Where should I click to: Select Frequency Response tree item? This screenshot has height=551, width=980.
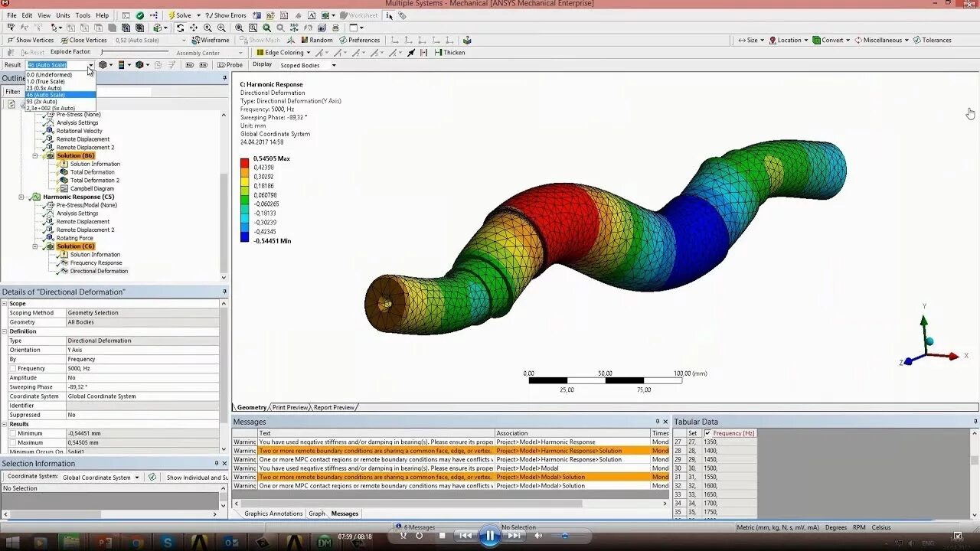(x=96, y=262)
